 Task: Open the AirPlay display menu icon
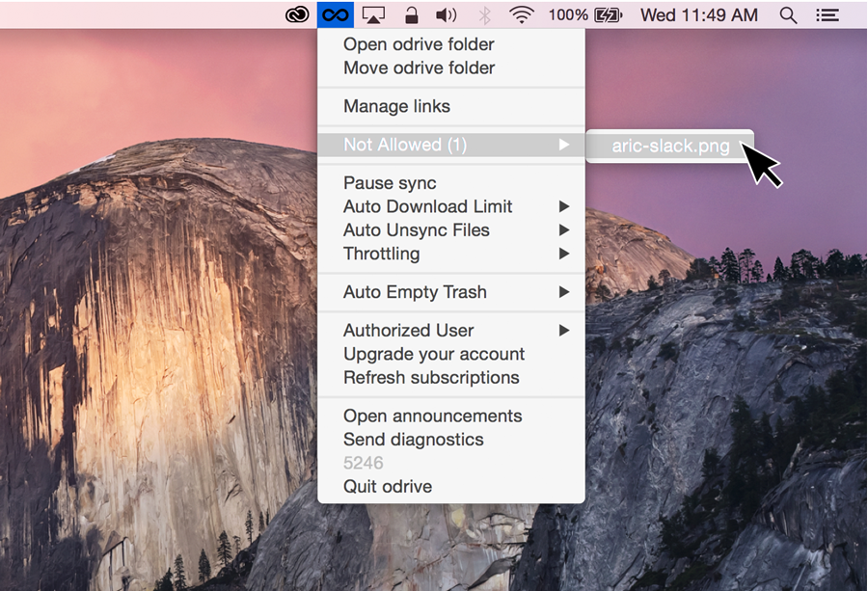coord(373,14)
